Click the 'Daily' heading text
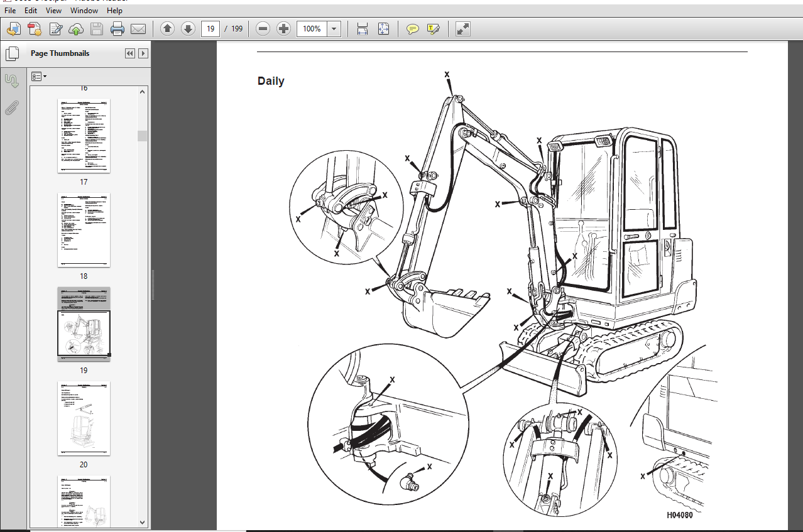The image size is (803, 532). (271, 81)
